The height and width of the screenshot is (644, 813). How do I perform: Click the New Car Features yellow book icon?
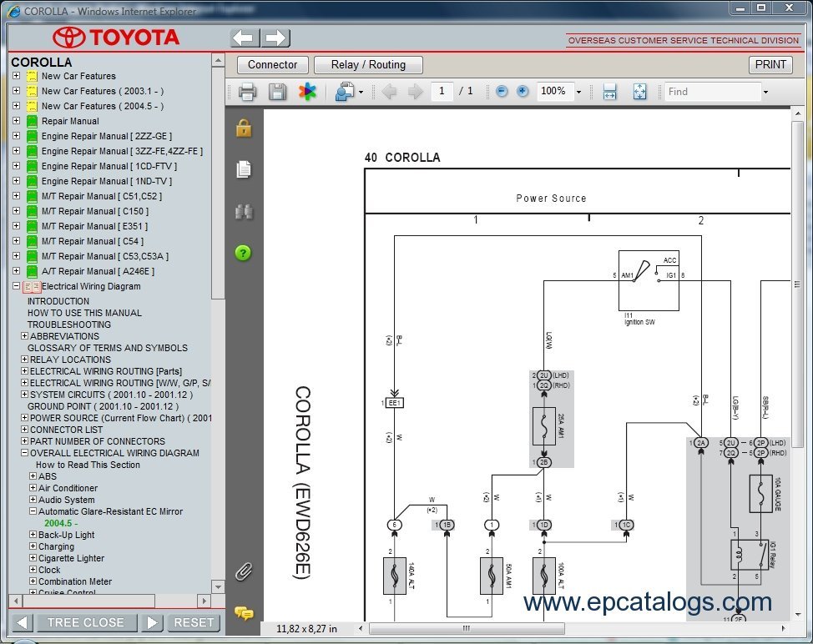(x=33, y=76)
